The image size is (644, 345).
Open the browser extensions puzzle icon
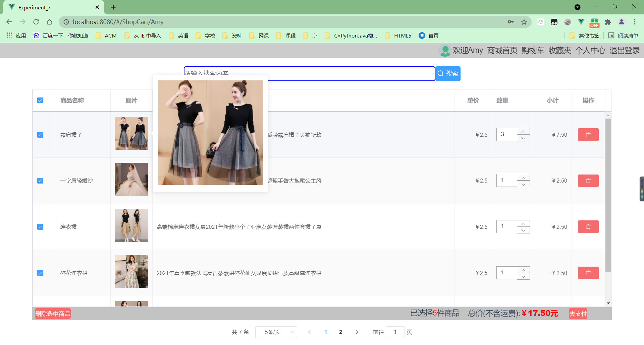[608, 22]
